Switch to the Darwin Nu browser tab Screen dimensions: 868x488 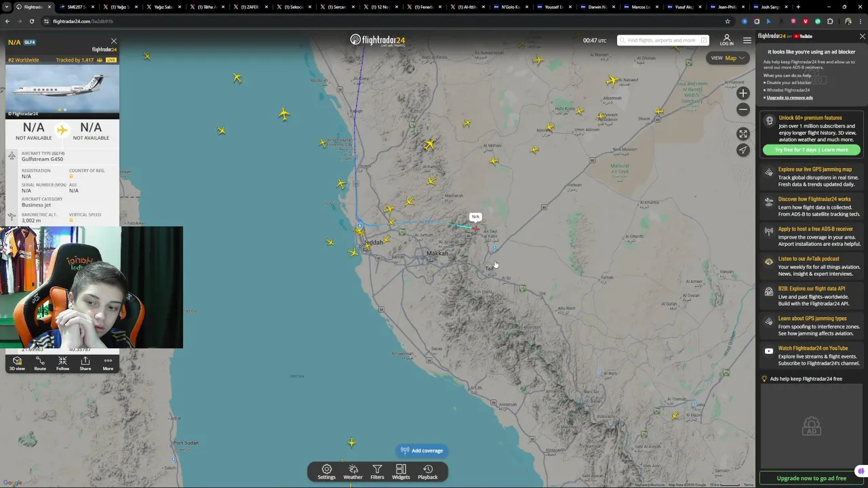tap(596, 7)
